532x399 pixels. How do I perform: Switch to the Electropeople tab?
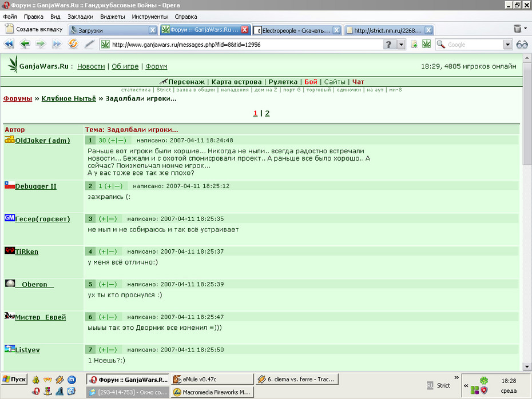293,30
